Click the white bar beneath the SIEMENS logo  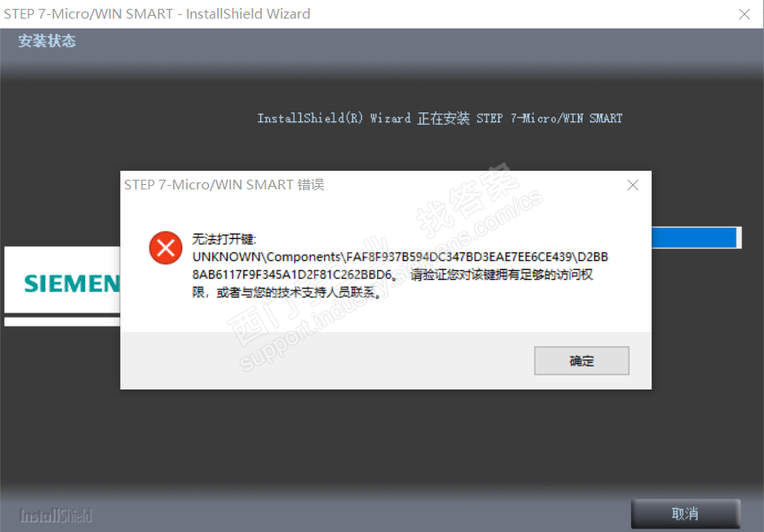pos(62,321)
